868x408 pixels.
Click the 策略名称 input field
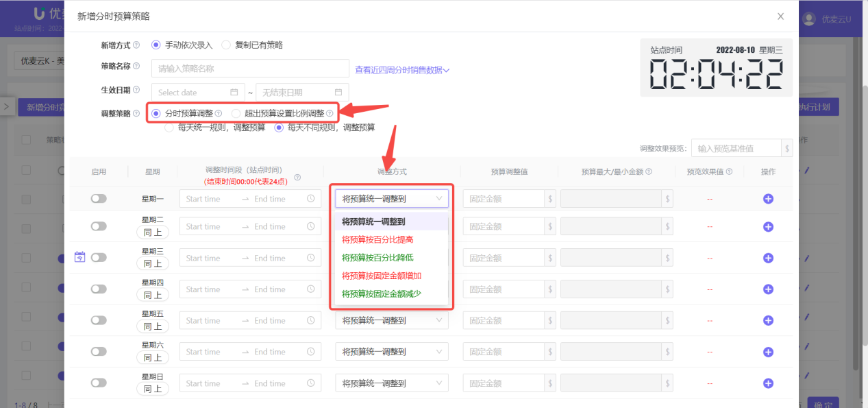pos(250,69)
